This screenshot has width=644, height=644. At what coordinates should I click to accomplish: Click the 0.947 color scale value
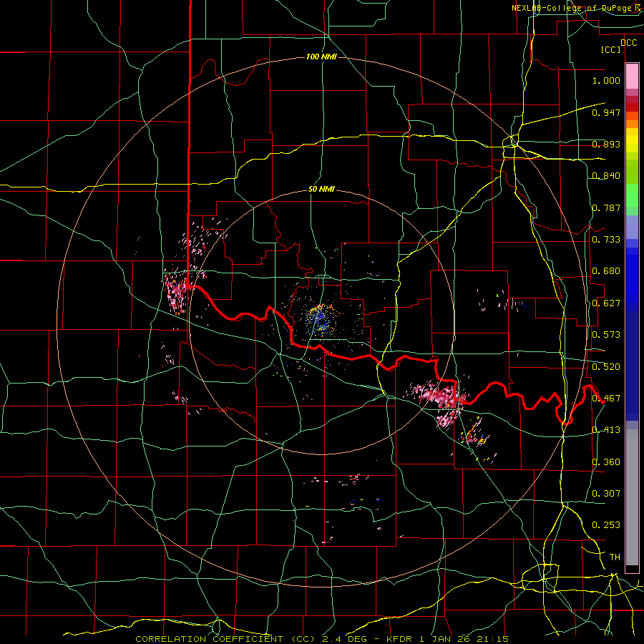click(x=606, y=112)
